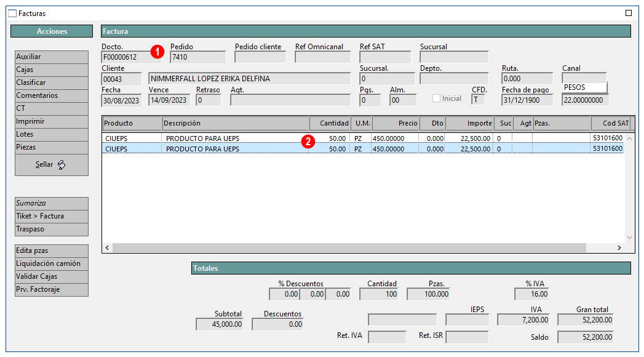This screenshot has width=644, height=357.
Task: Click the Vence field 14/09/2023
Action: point(169,100)
